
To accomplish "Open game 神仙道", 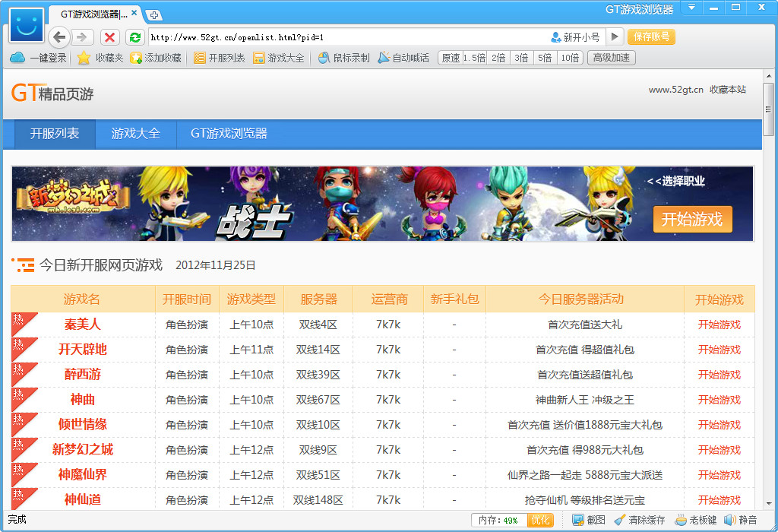I will coord(82,499).
